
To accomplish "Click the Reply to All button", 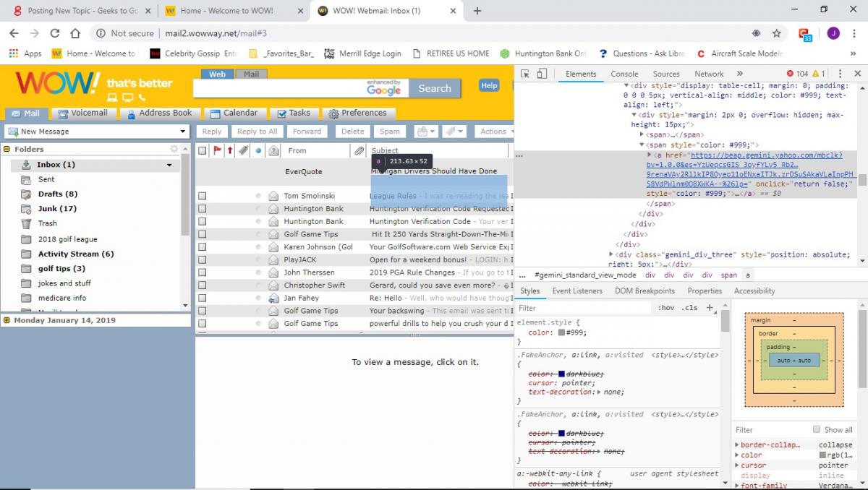I will [258, 132].
